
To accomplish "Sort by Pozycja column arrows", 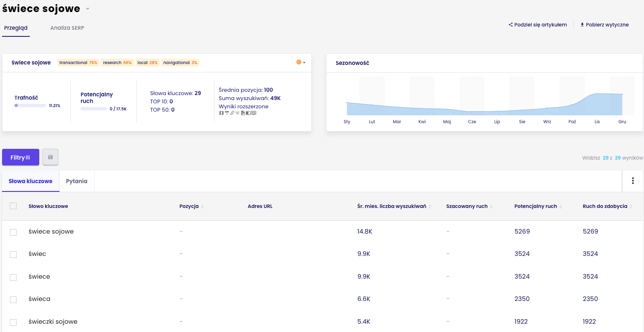I will coord(202,206).
